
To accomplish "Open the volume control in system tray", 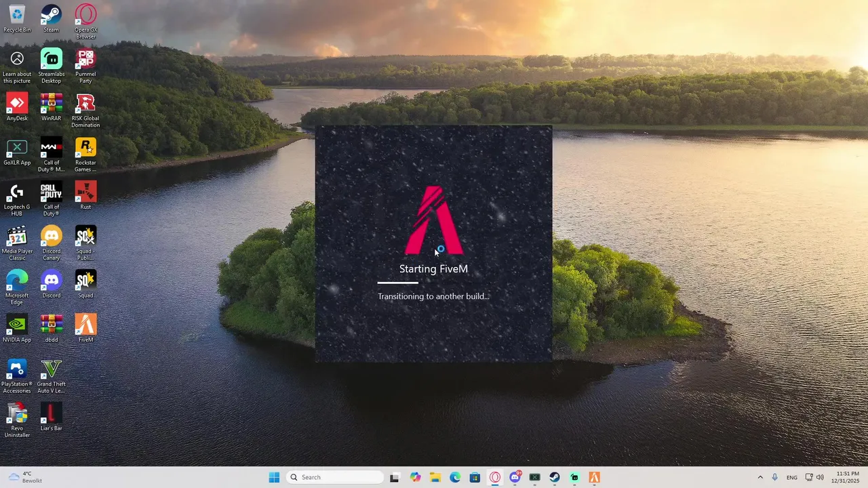I will [821, 477].
